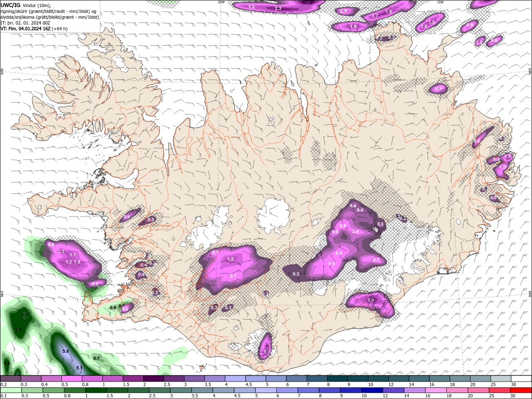Pick the deep blue 10 rain legend swatch
Screen dimensions: 532x399
[372, 390]
